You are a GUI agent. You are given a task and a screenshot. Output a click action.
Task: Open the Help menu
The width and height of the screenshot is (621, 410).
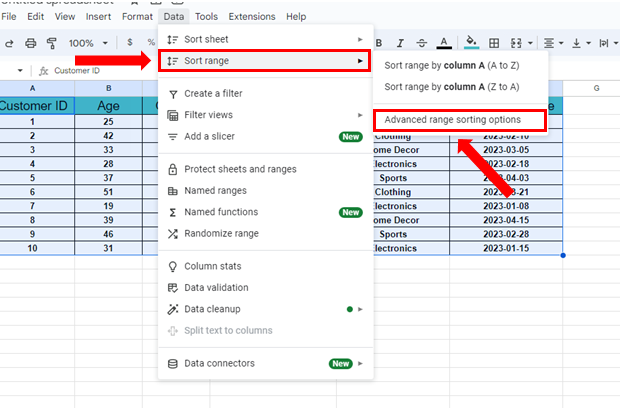(x=296, y=17)
